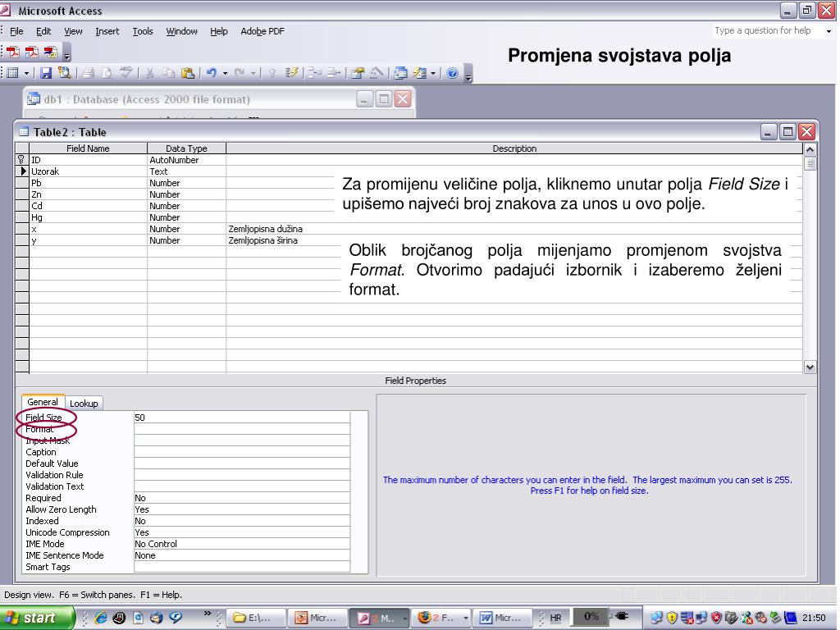
Task: Open the E:\ folder taskbar button
Action: click(x=256, y=618)
